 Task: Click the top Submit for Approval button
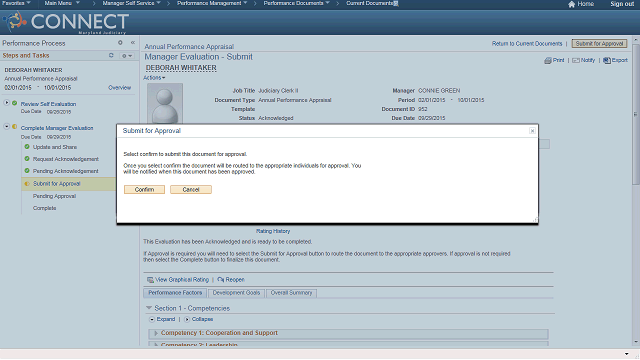pyautogui.click(x=599, y=43)
